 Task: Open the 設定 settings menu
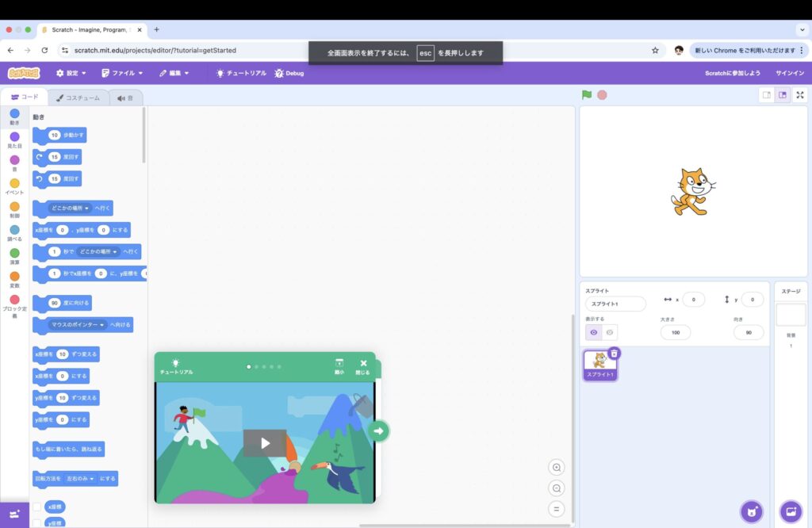71,73
